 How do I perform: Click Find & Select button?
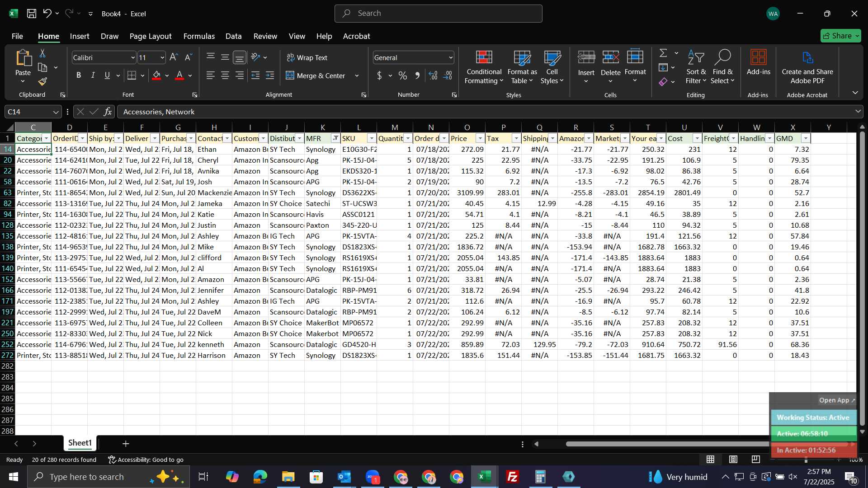722,67
